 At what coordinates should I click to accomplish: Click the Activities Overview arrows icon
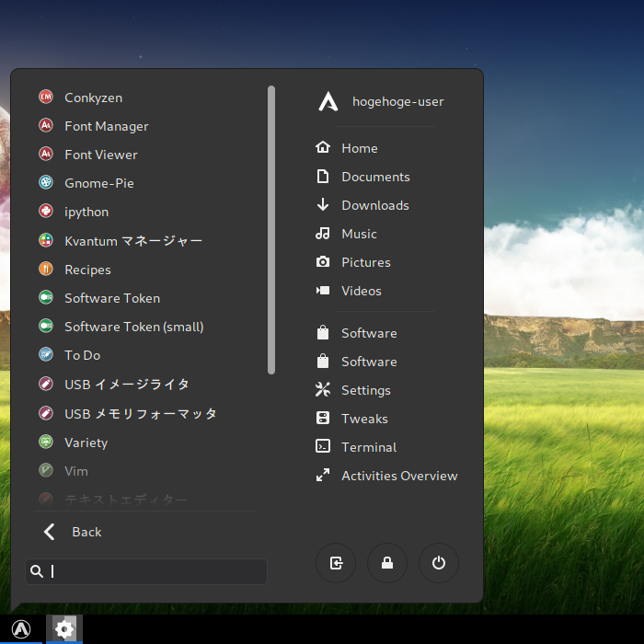point(323,475)
